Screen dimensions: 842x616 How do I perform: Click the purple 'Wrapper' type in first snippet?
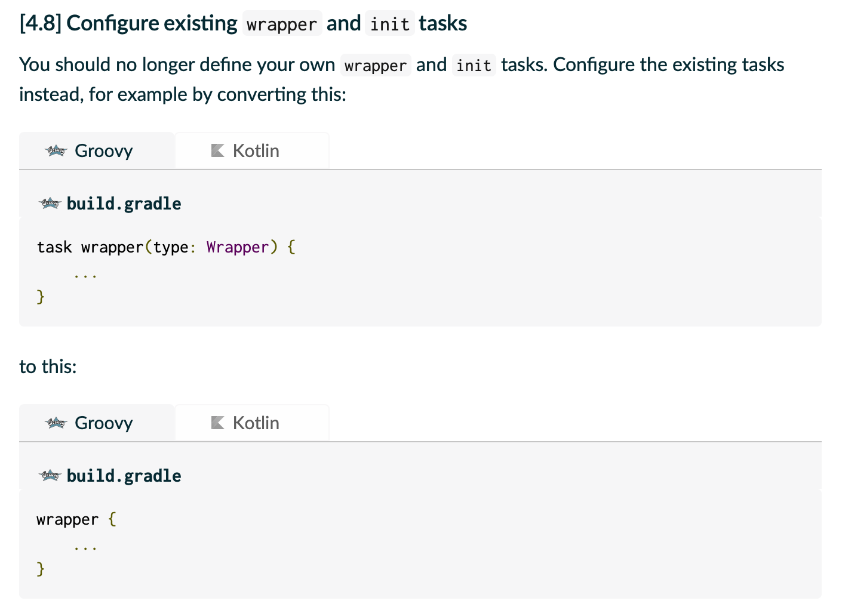point(238,247)
